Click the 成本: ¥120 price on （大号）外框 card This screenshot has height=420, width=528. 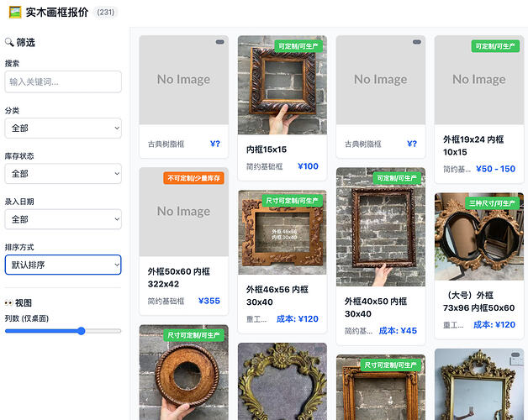coord(494,325)
